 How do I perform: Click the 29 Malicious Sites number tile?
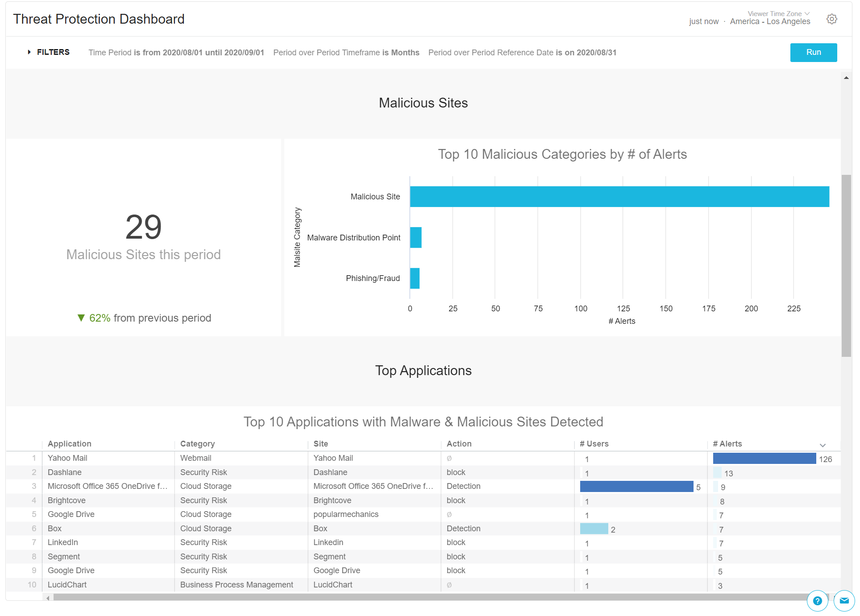tap(143, 227)
